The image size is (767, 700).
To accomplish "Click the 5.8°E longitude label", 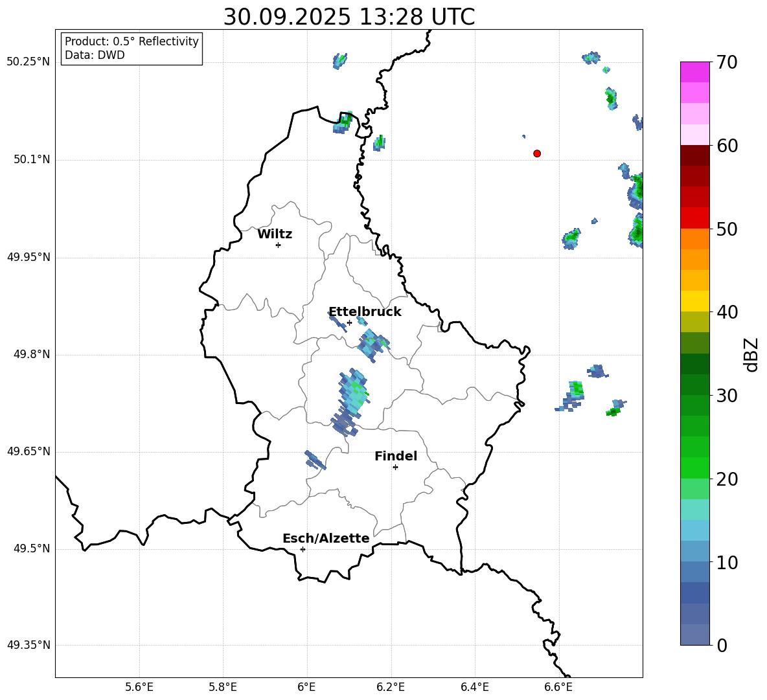I will pyautogui.click(x=223, y=687).
